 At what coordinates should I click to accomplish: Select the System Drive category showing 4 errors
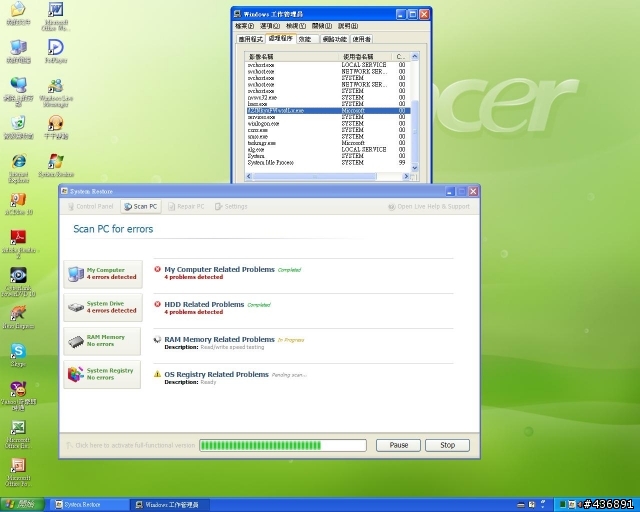103,307
